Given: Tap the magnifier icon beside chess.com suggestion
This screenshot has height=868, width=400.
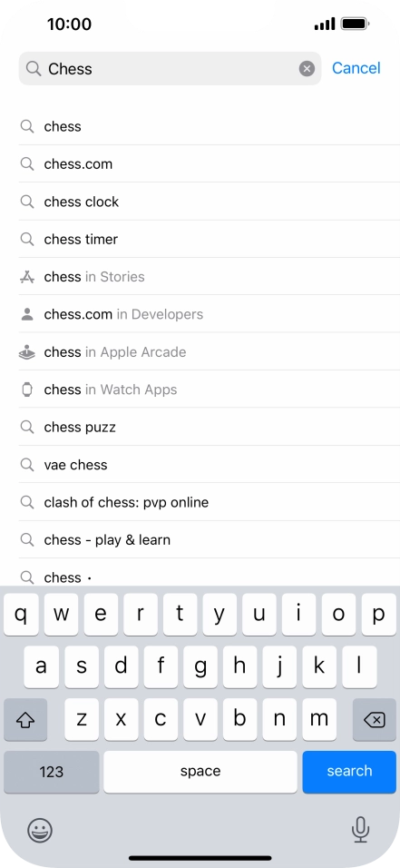Looking at the screenshot, I should coord(27,163).
